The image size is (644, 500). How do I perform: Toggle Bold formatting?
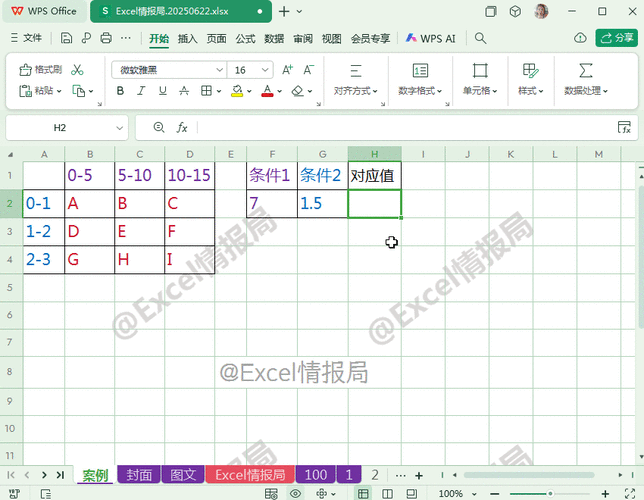coord(120,91)
